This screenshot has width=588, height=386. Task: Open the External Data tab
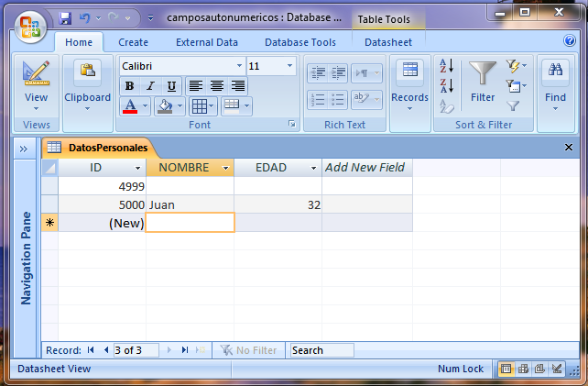[x=206, y=42]
